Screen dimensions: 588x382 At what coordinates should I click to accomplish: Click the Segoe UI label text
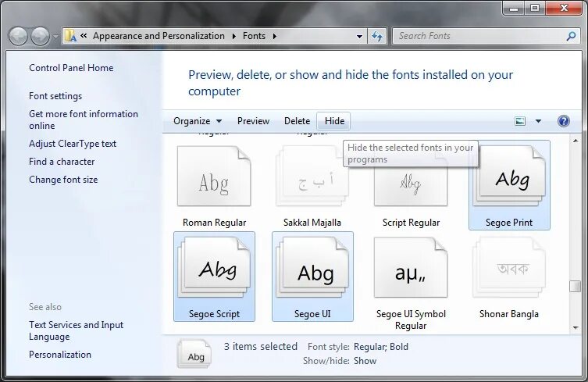click(x=312, y=314)
